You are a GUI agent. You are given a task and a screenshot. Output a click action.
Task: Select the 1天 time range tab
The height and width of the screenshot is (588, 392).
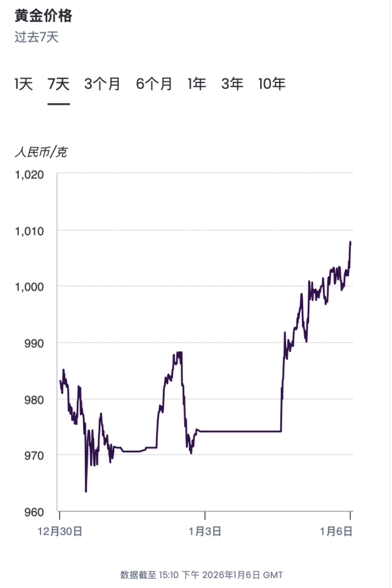(x=24, y=84)
